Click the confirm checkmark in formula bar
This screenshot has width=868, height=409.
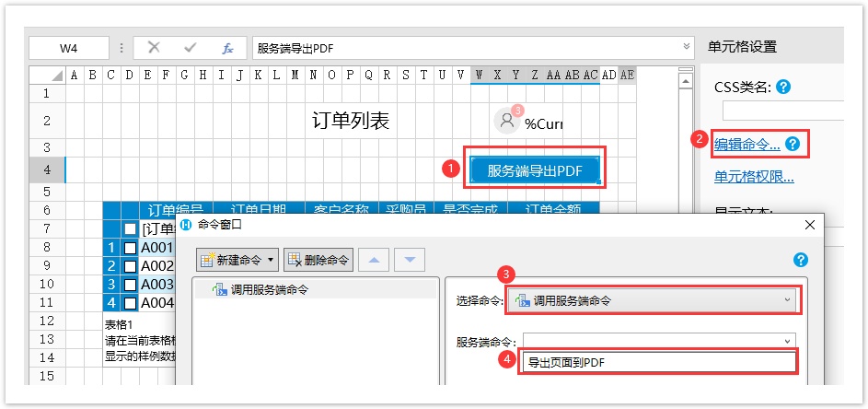tap(191, 48)
